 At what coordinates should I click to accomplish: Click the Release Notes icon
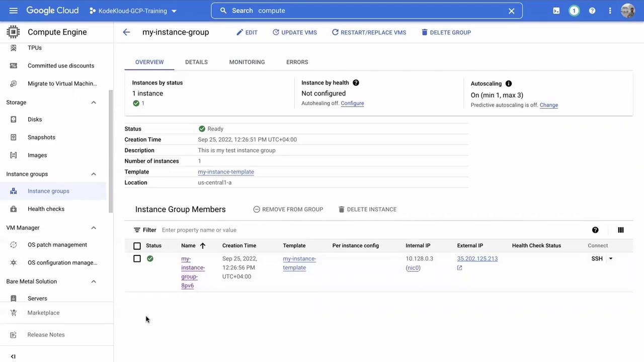point(14,335)
